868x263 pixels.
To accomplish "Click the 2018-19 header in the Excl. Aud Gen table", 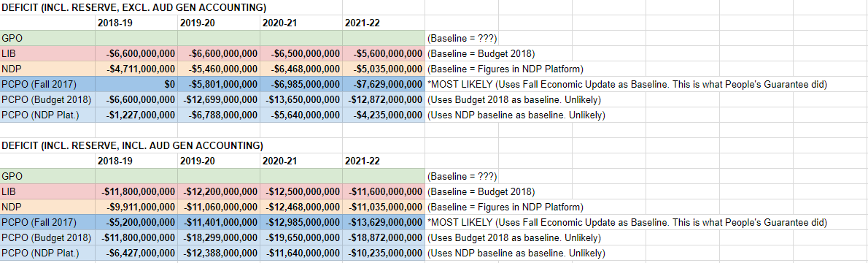I will [136, 23].
